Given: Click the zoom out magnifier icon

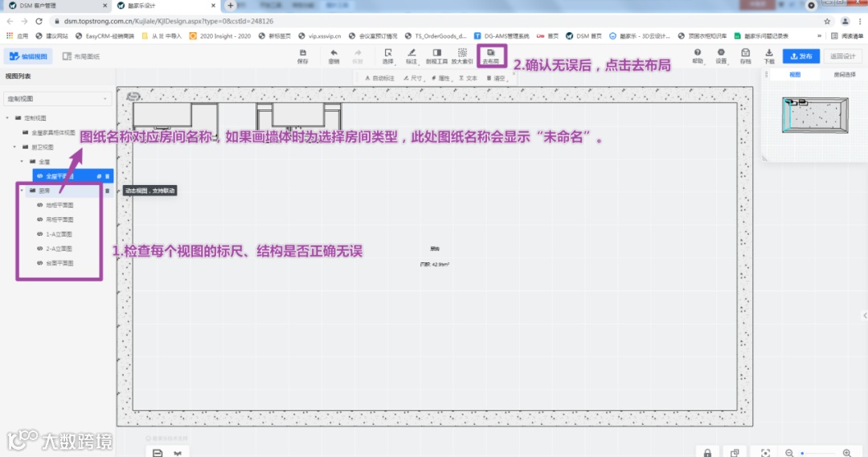Looking at the screenshot, I should [789, 452].
